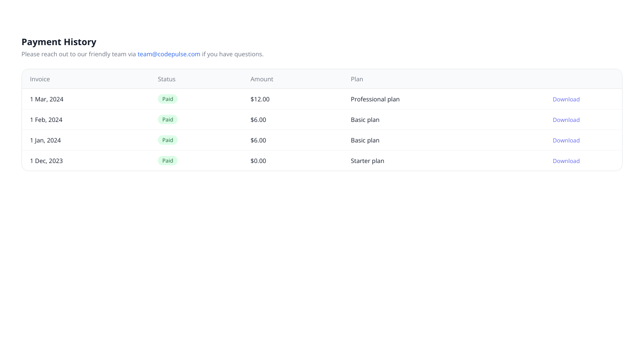Click Basic plan in the 1 Jan row
The image size is (644, 343).
(365, 140)
